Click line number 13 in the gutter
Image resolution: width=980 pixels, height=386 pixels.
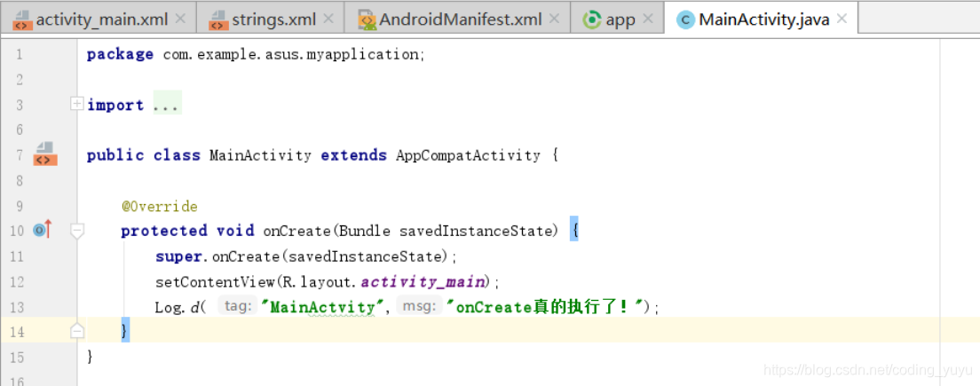17,307
